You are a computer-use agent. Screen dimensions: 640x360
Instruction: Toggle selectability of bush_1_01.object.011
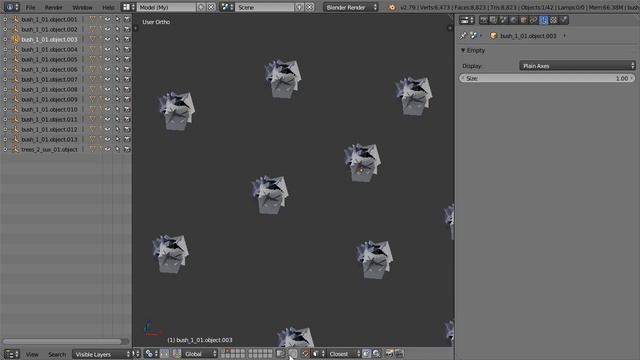[x=117, y=119]
